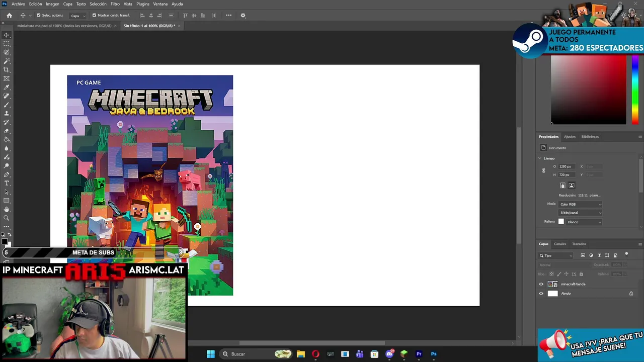644x362 pixels.
Task: Open the Propiedades panel menu
Action: [x=640, y=137]
